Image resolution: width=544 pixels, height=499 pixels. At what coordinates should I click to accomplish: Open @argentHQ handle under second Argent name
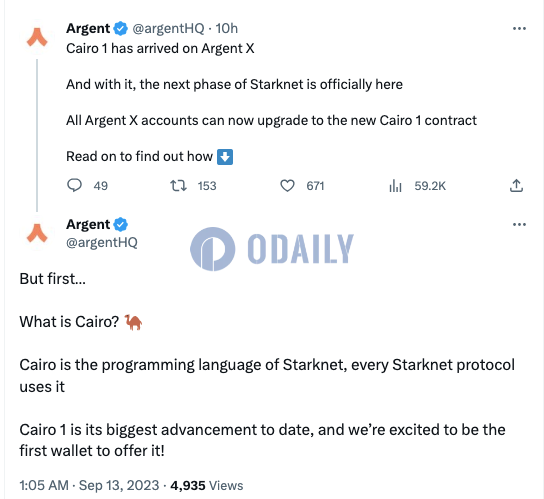point(102,243)
